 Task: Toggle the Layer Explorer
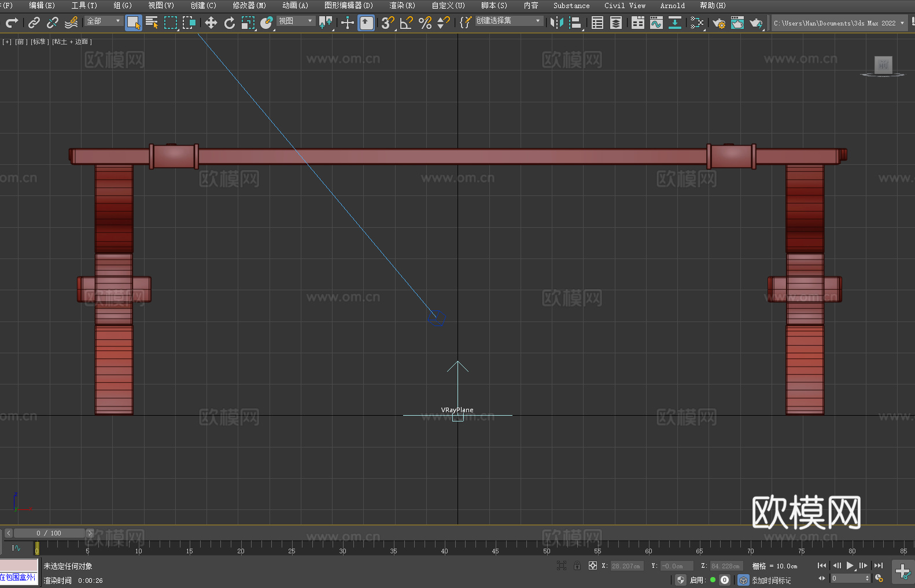pyautogui.click(x=616, y=23)
